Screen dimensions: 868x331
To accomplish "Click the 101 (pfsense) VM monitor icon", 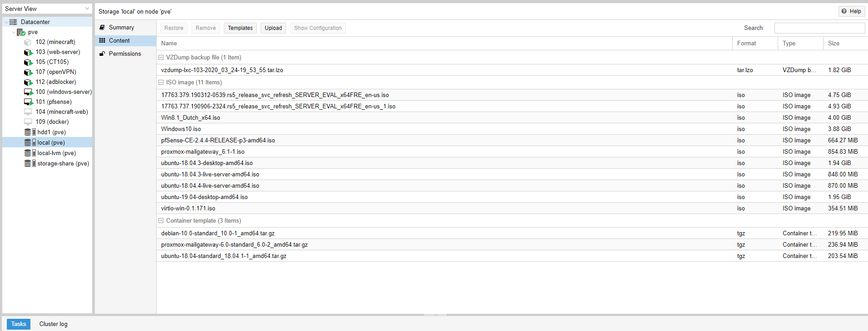I will [28, 102].
